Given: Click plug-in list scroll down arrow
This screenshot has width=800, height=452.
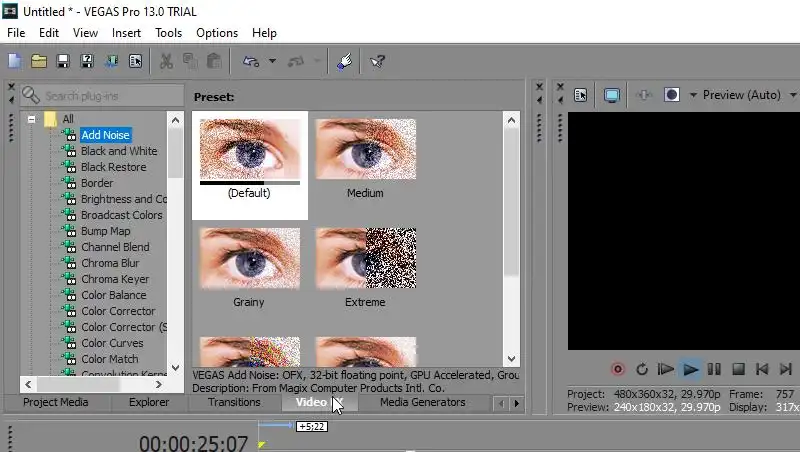Looking at the screenshot, I should (x=176, y=367).
